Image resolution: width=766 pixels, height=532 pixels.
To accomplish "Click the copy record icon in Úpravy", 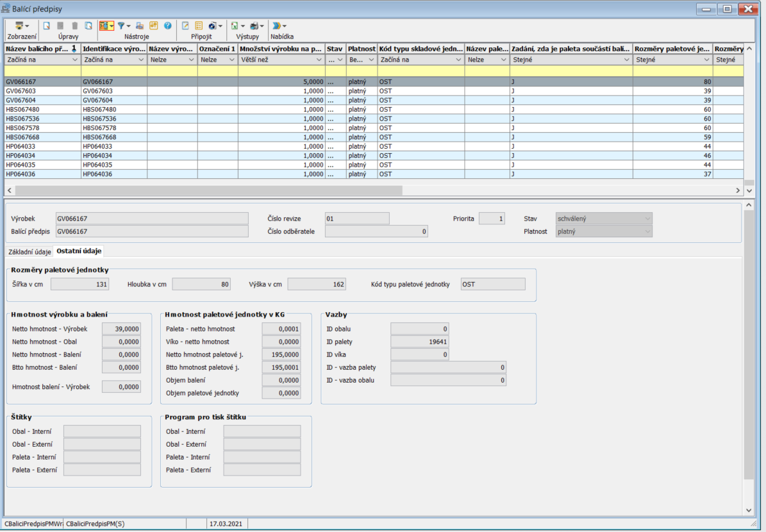I will coord(88,26).
